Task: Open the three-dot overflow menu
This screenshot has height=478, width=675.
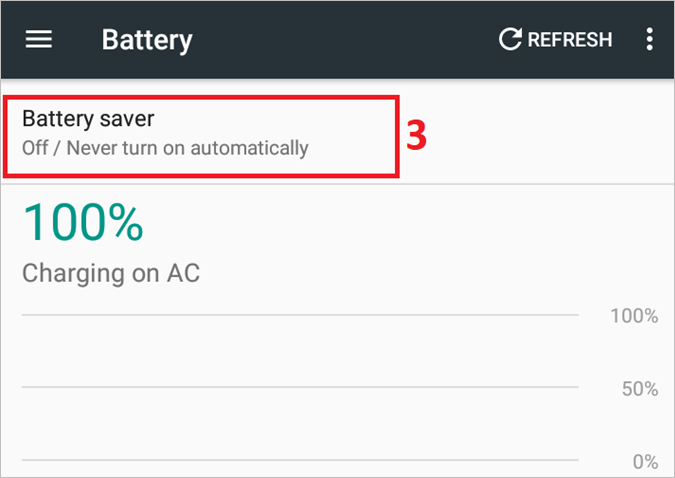Action: coord(650,40)
